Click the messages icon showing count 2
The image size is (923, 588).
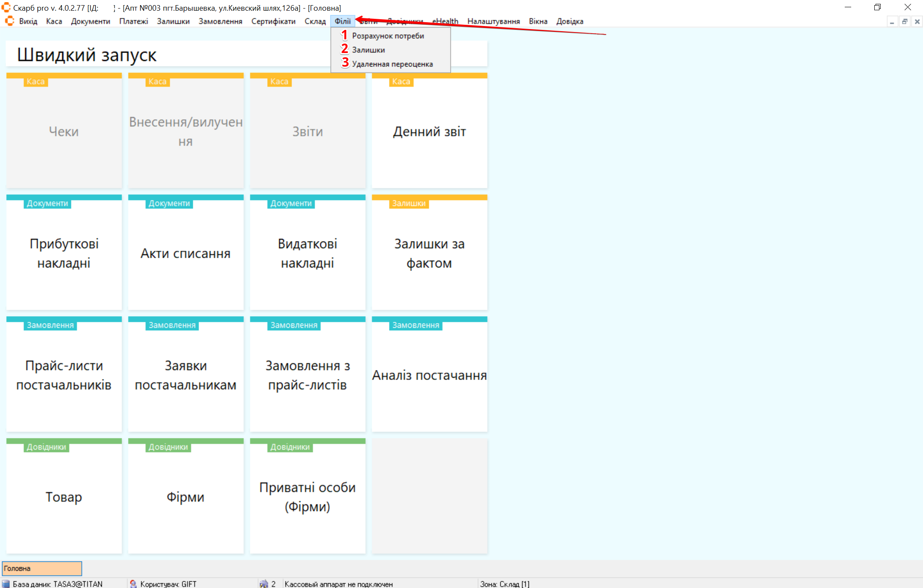264,584
